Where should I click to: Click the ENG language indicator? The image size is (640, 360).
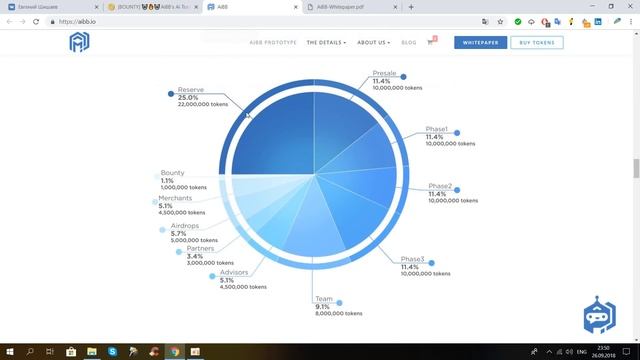point(582,351)
